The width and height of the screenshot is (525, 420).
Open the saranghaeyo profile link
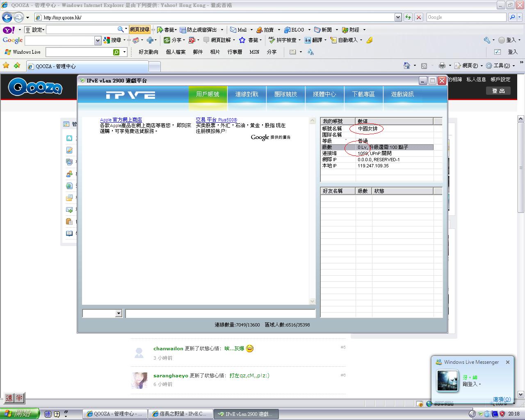coord(171,376)
